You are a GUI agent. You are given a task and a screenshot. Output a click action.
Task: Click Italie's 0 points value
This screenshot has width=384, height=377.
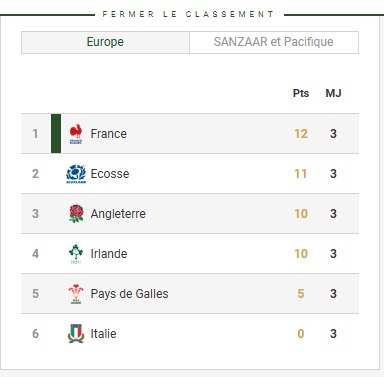pyautogui.click(x=301, y=334)
